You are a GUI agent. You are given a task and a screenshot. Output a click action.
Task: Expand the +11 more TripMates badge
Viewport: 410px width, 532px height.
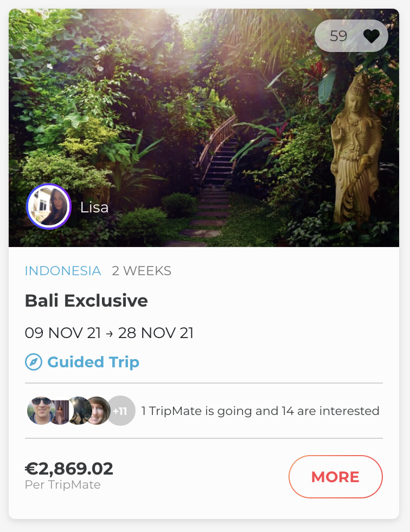click(x=120, y=411)
